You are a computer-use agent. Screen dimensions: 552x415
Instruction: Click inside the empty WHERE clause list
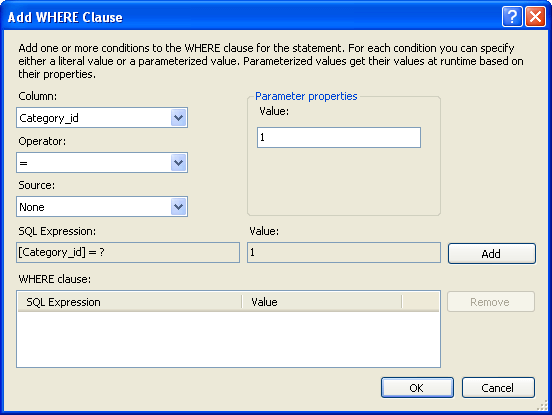[x=228, y=339]
